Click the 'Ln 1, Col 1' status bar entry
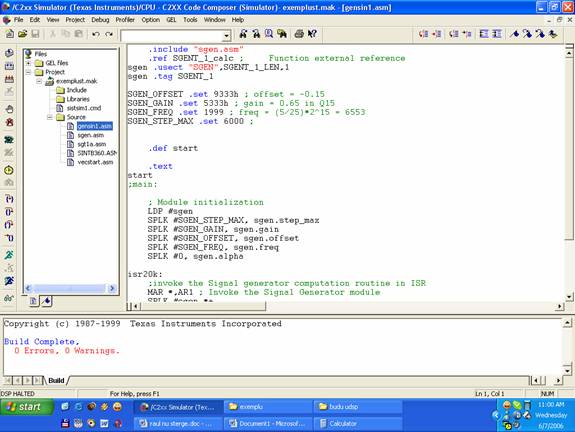 pos(490,394)
